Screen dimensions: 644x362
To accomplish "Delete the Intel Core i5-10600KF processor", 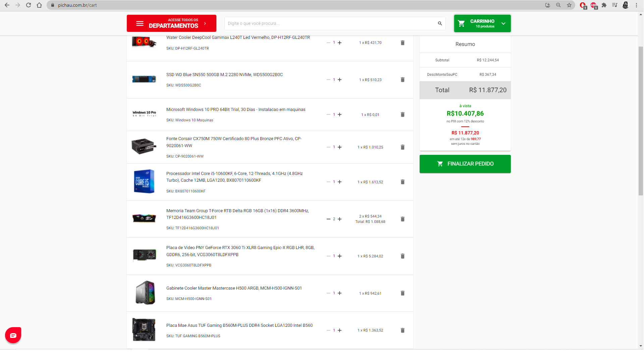I will pos(402,182).
